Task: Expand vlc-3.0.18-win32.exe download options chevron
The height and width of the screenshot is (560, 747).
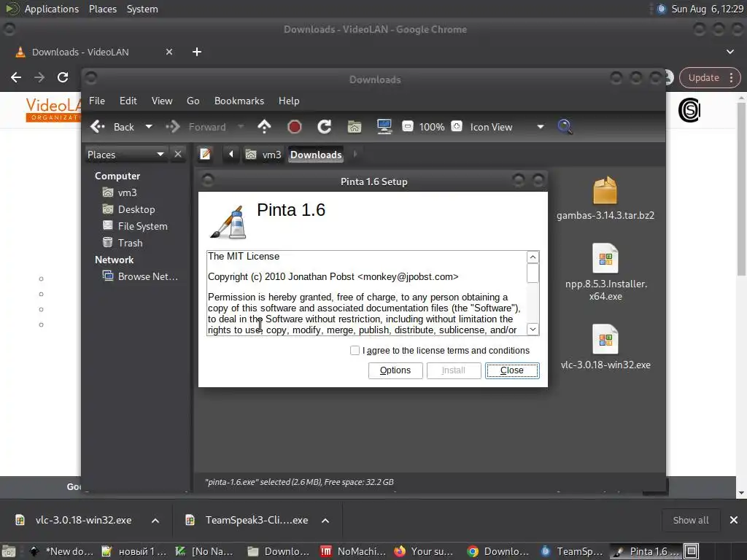Action: click(155, 521)
